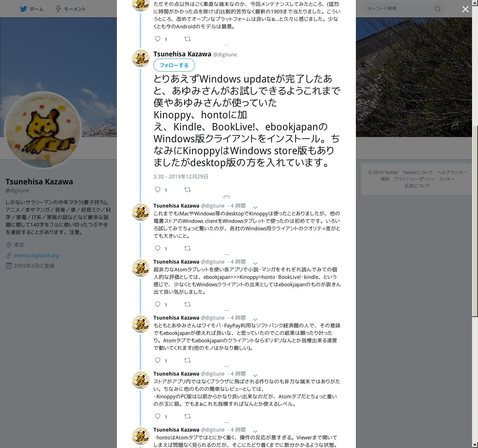Open the dropdown arrow on the もともとあゆみさん tweet
478x448 pixels.
[x=255, y=319]
